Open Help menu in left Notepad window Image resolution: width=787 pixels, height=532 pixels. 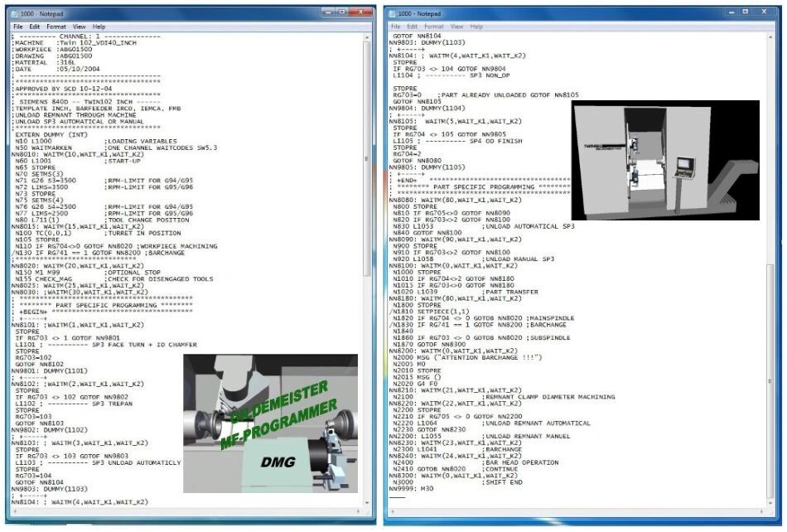click(99, 27)
